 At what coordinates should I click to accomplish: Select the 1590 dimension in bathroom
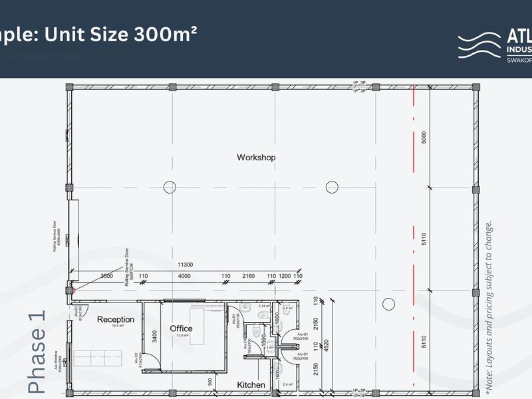pyautogui.click(x=264, y=340)
